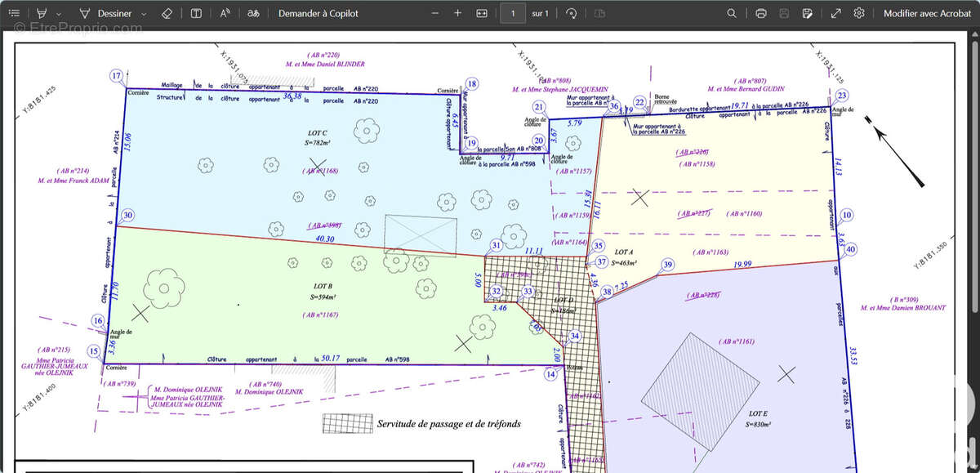The width and height of the screenshot is (980, 473).
Task: Open the translate document tool
Action: tap(254, 14)
